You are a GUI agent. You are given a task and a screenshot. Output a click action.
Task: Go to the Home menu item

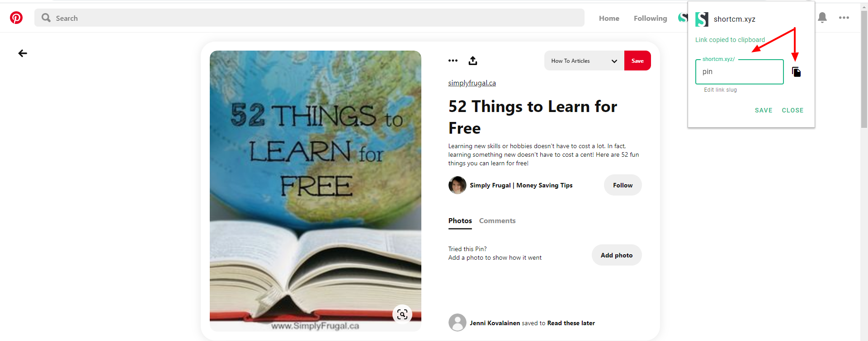[x=609, y=19]
